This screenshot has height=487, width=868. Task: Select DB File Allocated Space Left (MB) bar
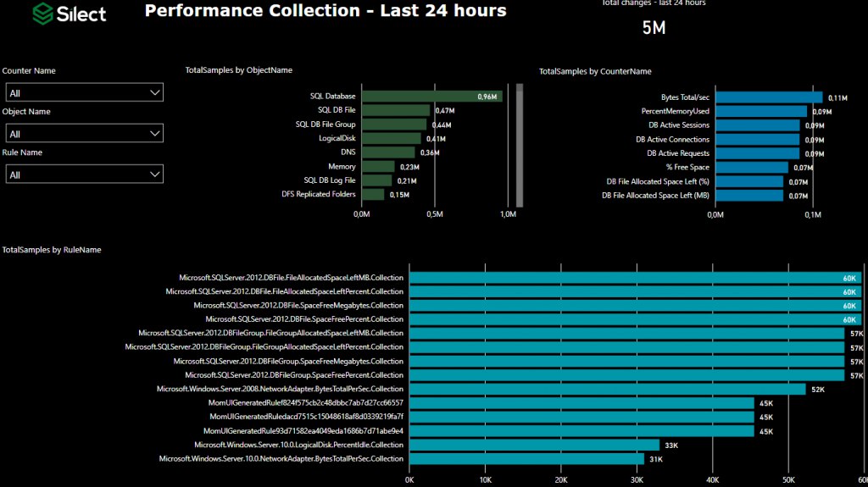[749, 196]
